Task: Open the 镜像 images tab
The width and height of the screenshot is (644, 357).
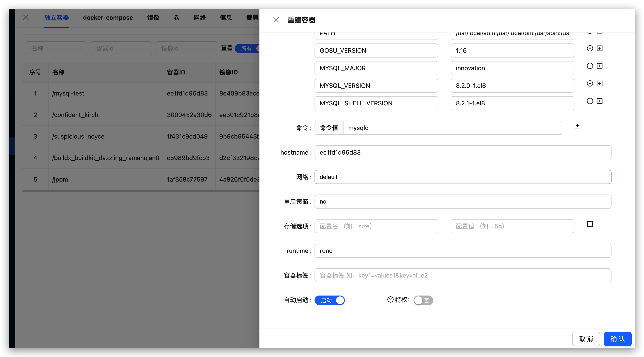Action: tap(153, 18)
